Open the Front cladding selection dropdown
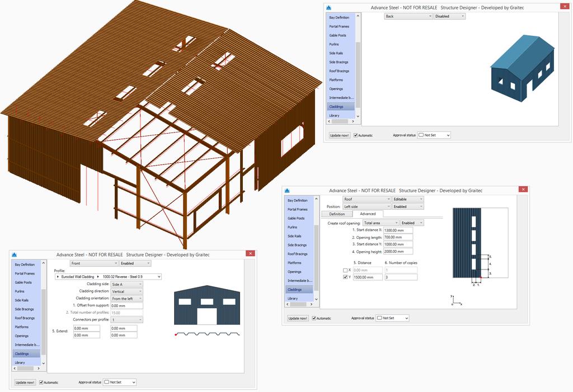The image size is (573, 392). (94, 263)
